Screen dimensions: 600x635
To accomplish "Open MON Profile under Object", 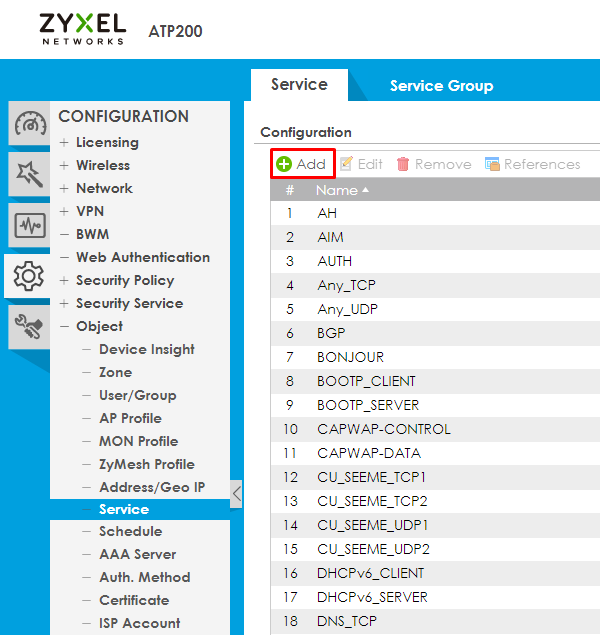I will 138,441.
